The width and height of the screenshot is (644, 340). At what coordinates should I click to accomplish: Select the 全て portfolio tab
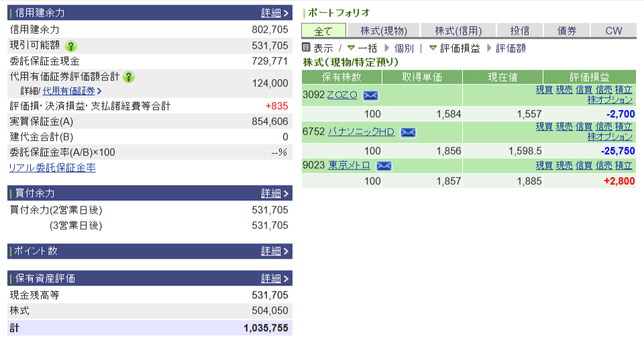[323, 31]
